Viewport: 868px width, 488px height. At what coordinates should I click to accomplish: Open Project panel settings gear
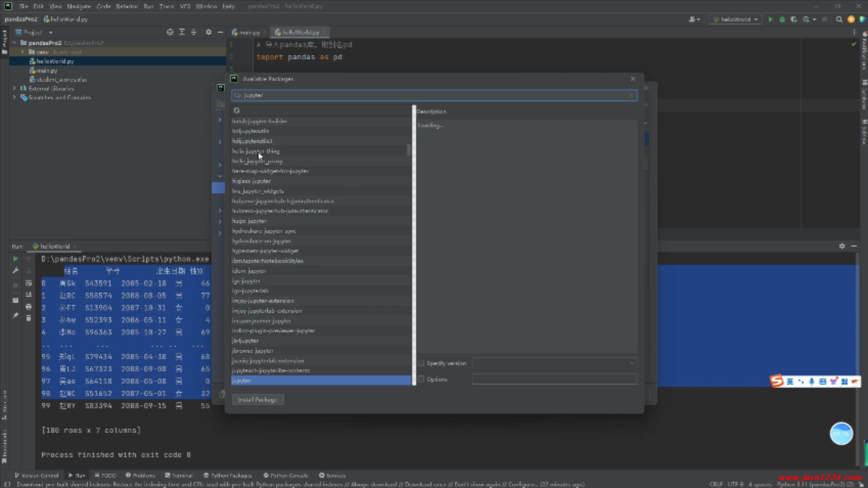click(208, 32)
